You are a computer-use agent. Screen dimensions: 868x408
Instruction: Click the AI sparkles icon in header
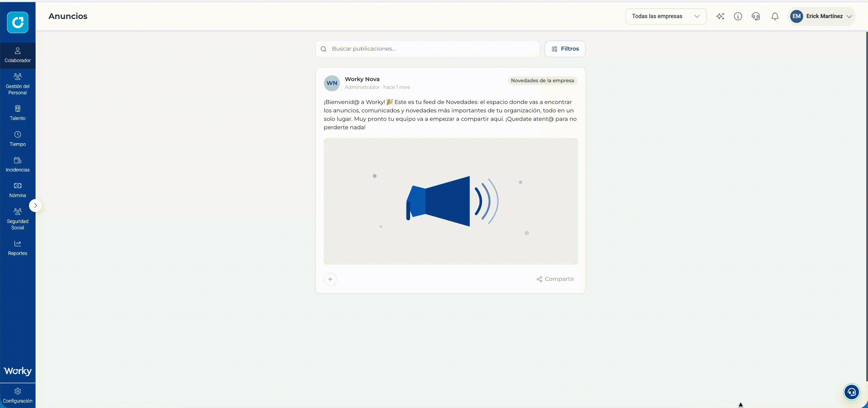720,16
